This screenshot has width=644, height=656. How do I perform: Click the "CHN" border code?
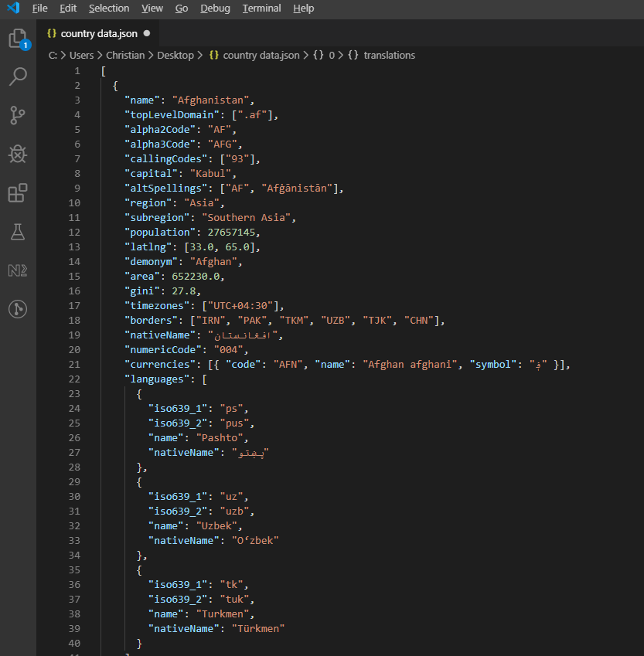pyautogui.click(x=419, y=321)
